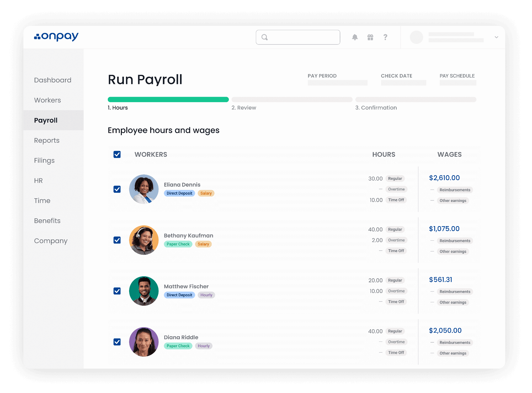Click Diana Riddle name
532x393 pixels.
click(x=181, y=337)
